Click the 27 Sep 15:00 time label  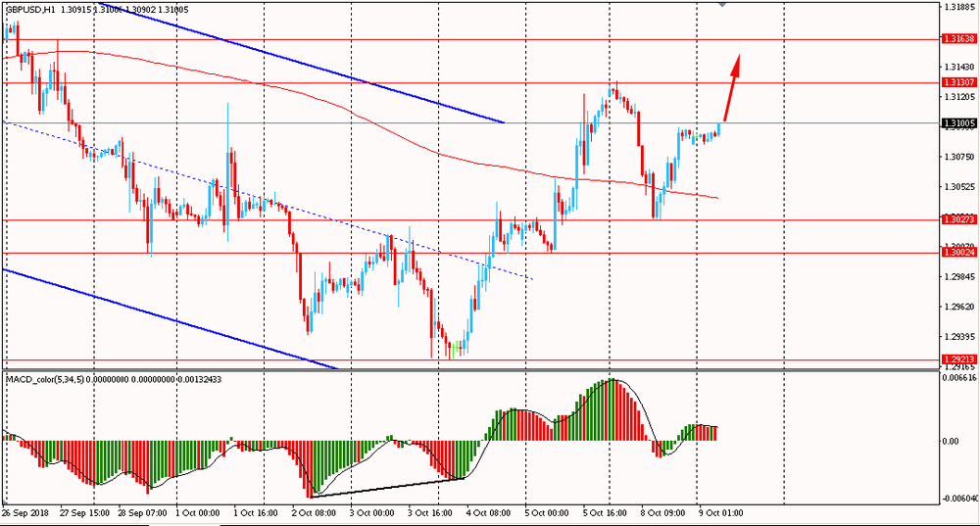point(84,513)
